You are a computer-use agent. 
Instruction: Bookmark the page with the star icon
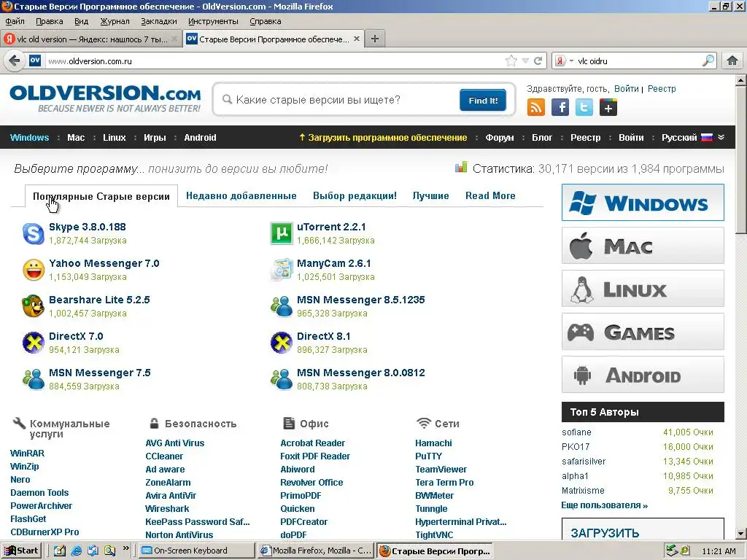click(x=511, y=61)
